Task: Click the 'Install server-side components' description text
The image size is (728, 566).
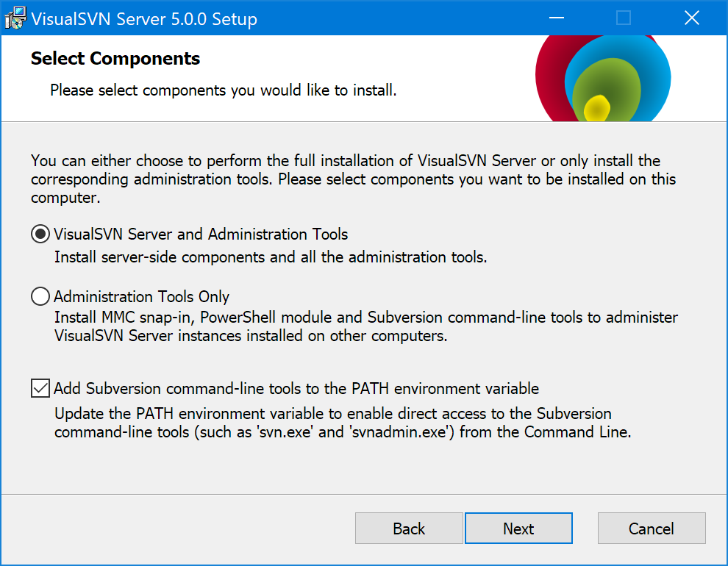Action: (271, 257)
